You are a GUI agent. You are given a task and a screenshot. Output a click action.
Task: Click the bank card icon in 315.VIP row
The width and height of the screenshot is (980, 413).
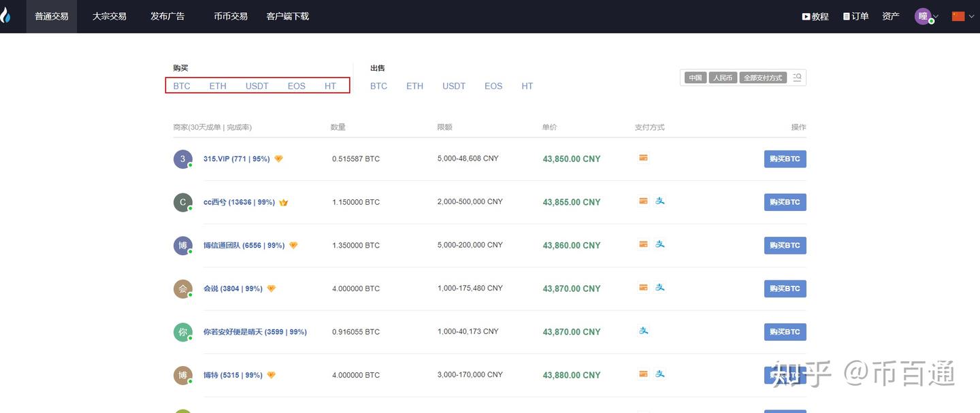643,158
